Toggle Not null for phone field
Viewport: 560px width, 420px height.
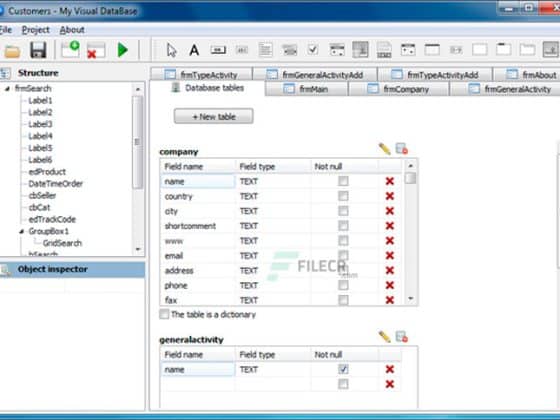[343, 285]
